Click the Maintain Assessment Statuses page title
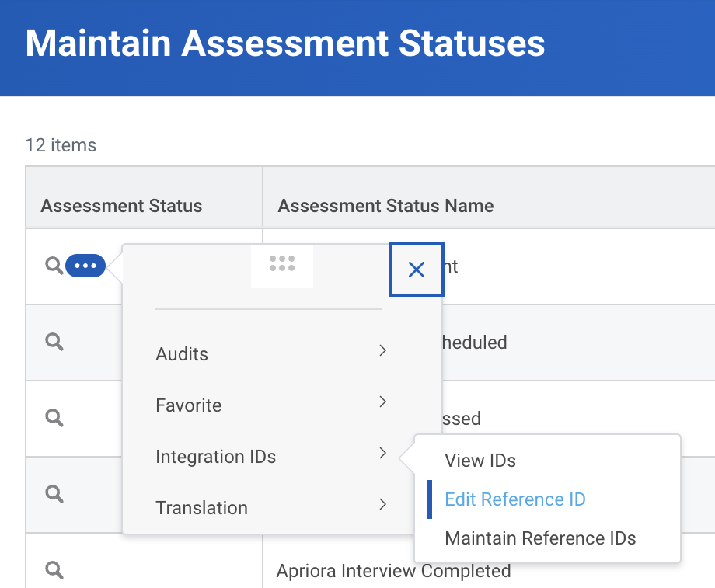 point(285,43)
